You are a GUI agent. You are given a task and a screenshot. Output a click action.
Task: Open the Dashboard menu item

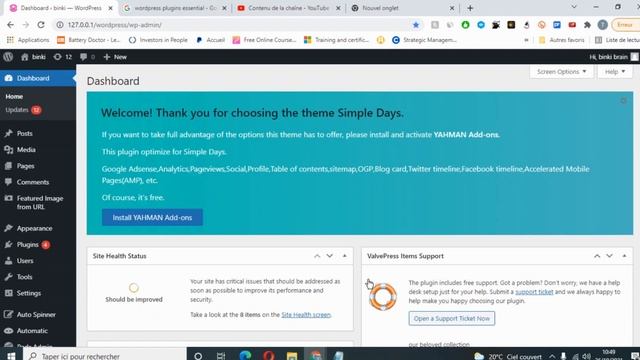coord(38,78)
